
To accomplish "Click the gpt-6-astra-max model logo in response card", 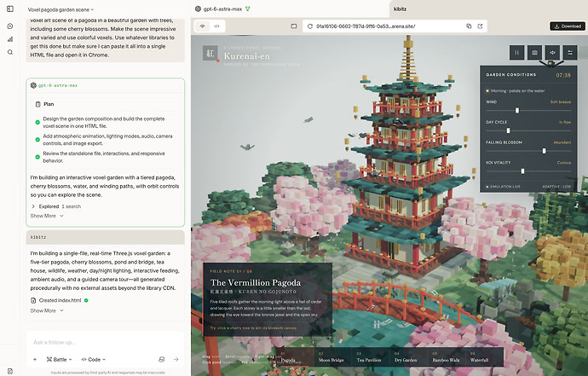I will (x=33, y=85).
